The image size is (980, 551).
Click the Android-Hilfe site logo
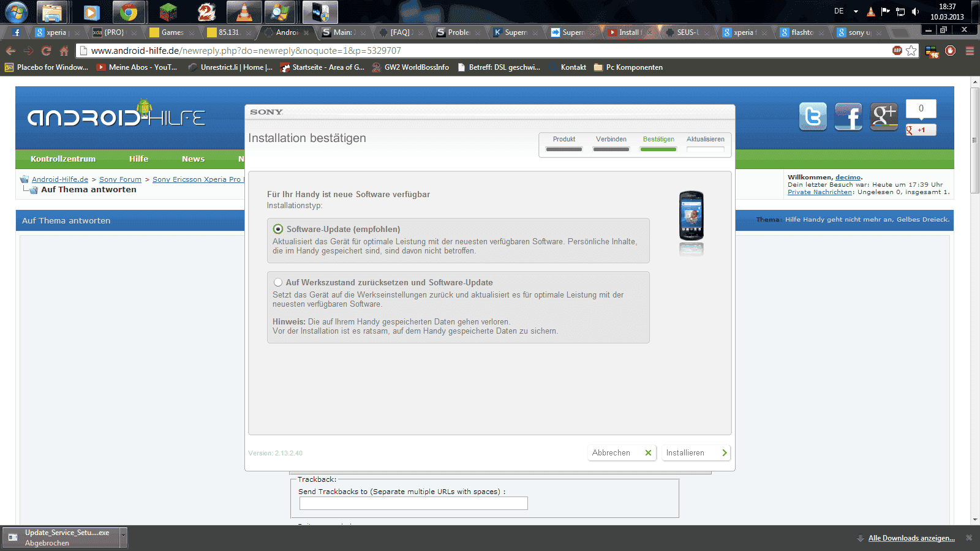click(116, 115)
